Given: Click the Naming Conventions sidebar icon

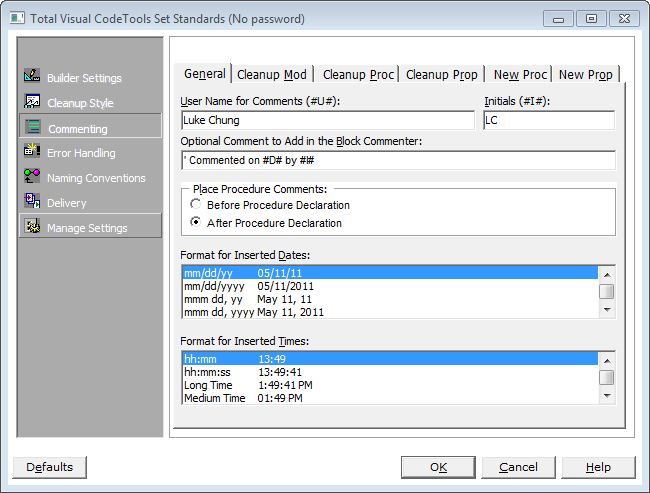Looking at the screenshot, I should tap(32, 176).
